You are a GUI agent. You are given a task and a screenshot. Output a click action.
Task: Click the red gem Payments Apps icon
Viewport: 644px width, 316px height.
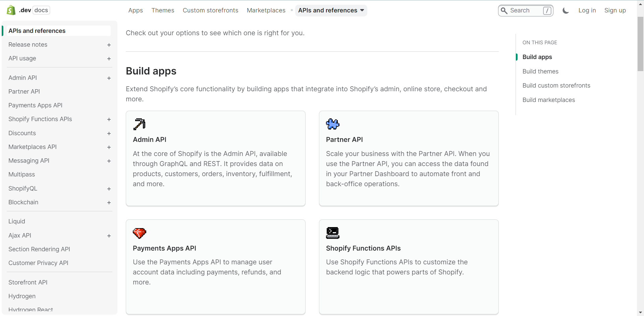pyautogui.click(x=139, y=233)
